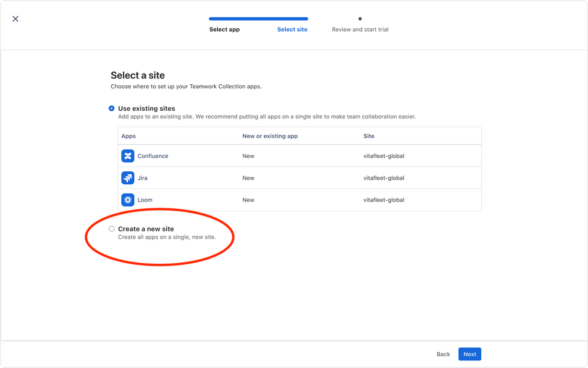Image resolution: width=588 pixels, height=368 pixels.
Task: Click the Select a site heading
Action: (x=138, y=75)
